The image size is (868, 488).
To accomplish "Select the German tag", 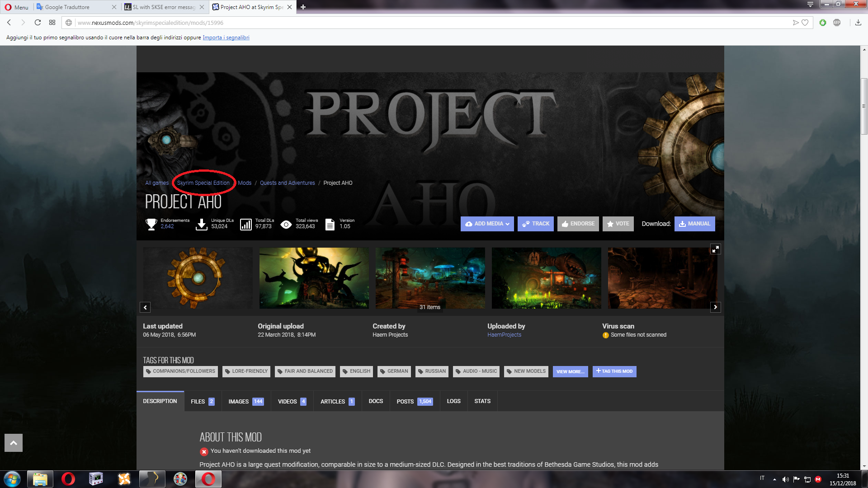I will coord(394,371).
